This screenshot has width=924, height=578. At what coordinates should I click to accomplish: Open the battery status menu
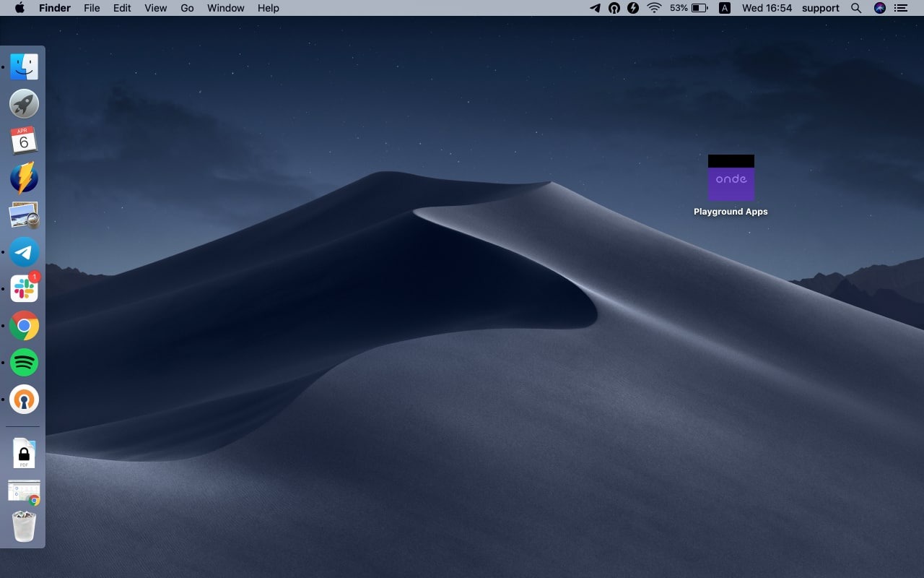(x=699, y=8)
